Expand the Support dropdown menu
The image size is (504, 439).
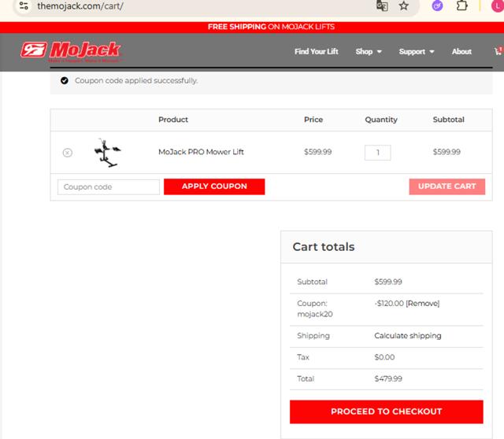[x=417, y=52]
